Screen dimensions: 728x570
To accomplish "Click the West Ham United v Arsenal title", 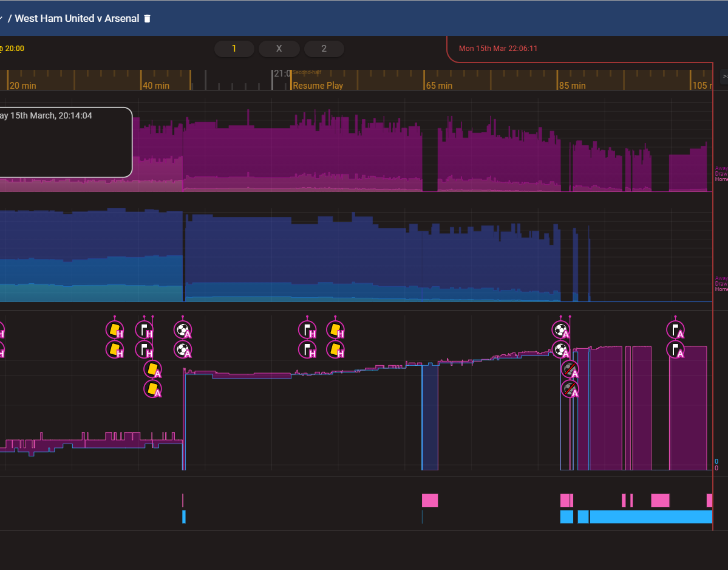I will [77, 19].
